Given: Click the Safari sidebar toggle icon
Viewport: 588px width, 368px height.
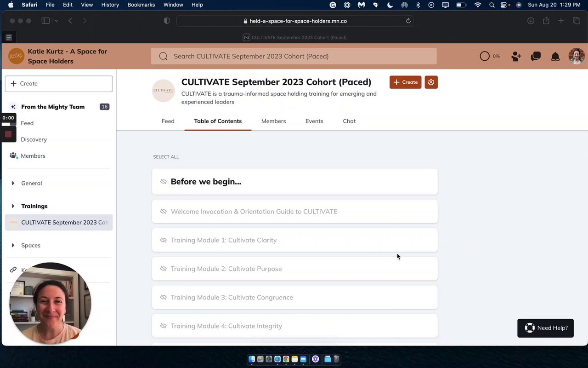Looking at the screenshot, I should tap(45, 21).
